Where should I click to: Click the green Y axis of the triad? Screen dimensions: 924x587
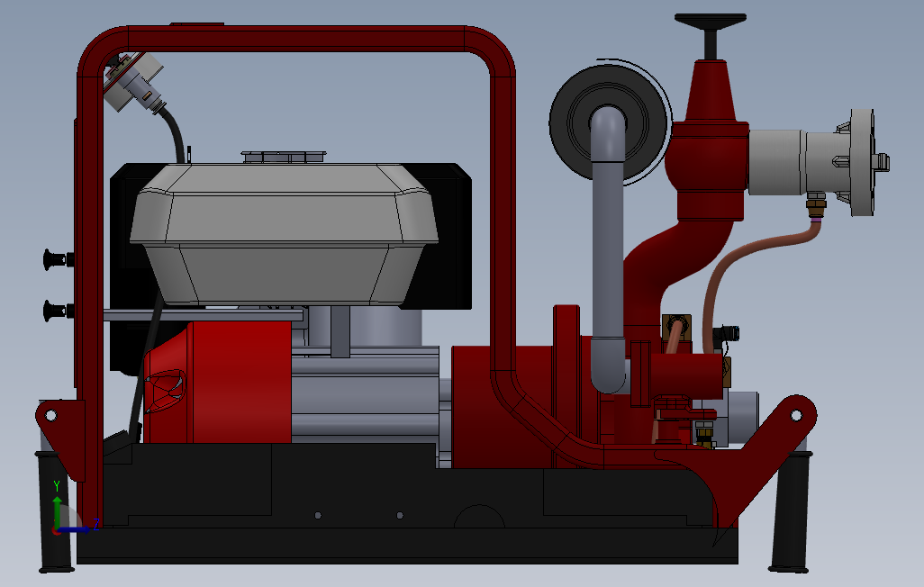click(x=57, y=511)
